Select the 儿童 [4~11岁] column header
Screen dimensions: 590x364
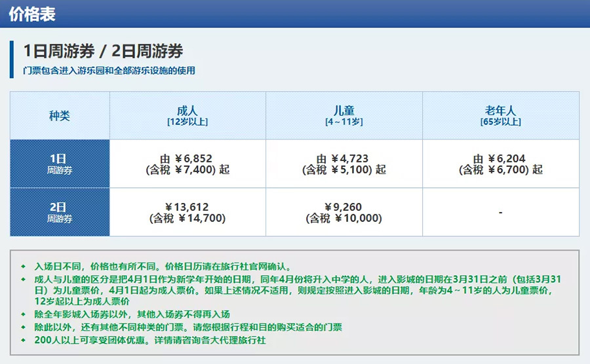click(x=344, y=115)
